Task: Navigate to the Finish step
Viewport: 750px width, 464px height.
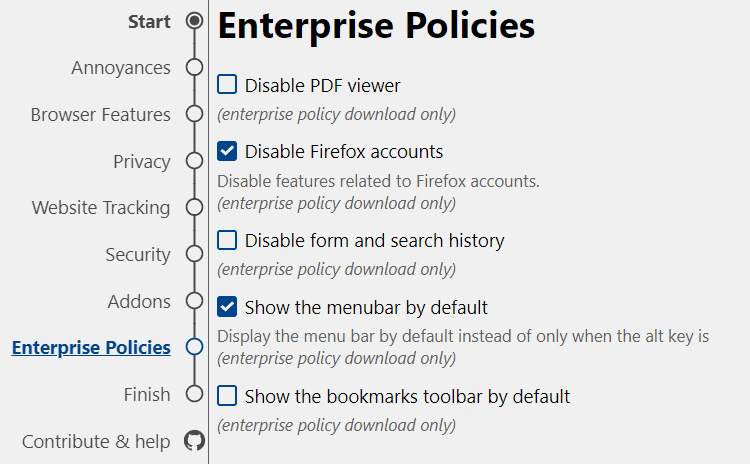Action: (x=147, y=394)
